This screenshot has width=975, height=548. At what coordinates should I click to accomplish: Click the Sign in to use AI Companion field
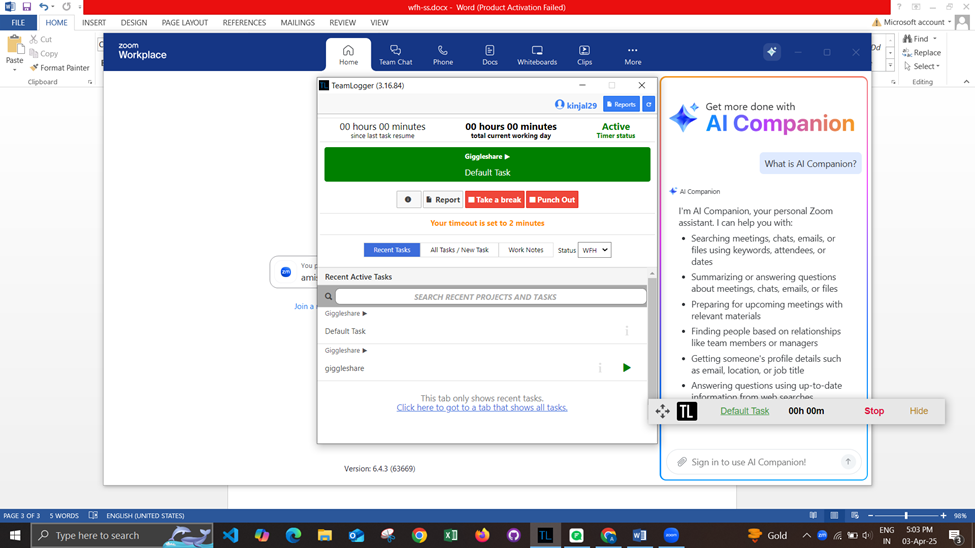click(x=762, y=462)
